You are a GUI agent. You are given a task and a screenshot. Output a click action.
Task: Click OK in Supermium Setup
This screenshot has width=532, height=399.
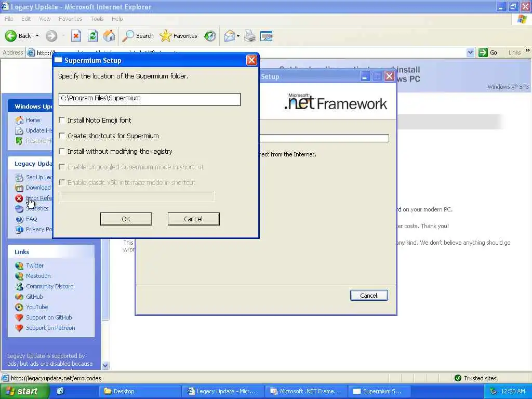coord(126,219)
